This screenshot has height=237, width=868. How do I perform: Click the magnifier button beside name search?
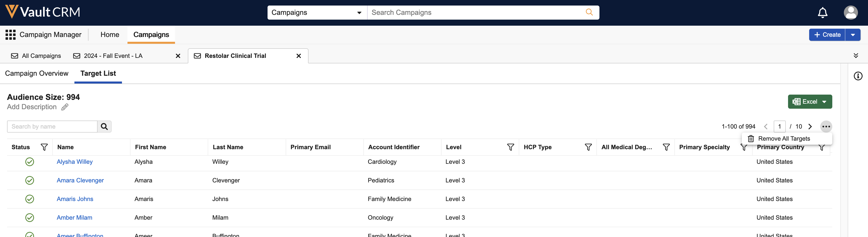click(104, 127)
